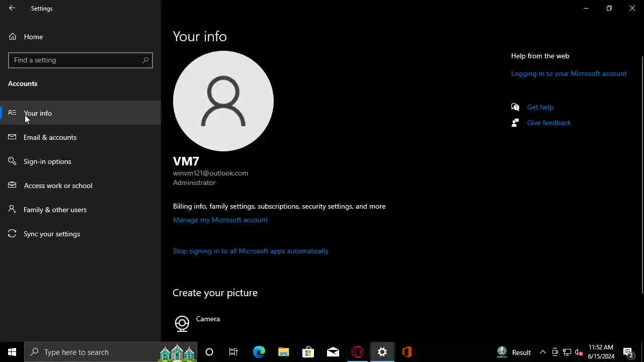
Task: Focus the Find a setting search box
Action: [80, 60]
